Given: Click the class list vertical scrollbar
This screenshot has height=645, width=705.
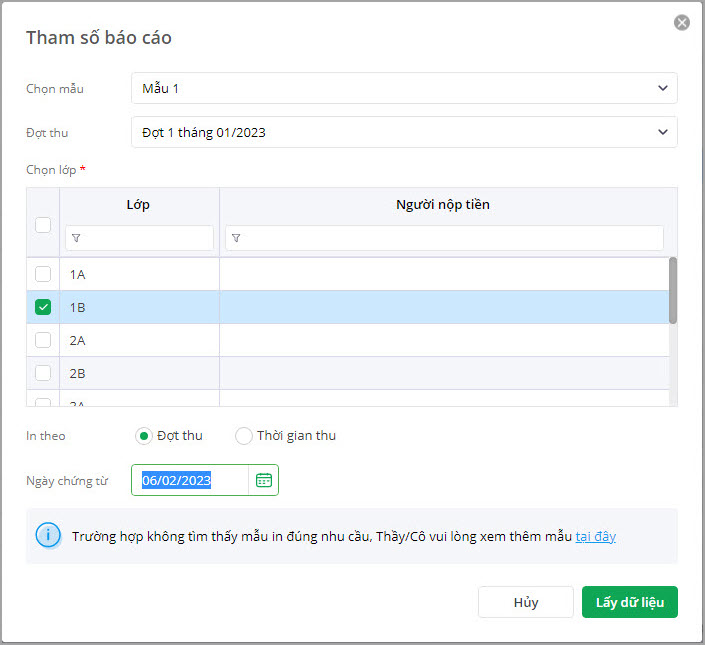Looking at the screenshot, I should tap(673, 290).
